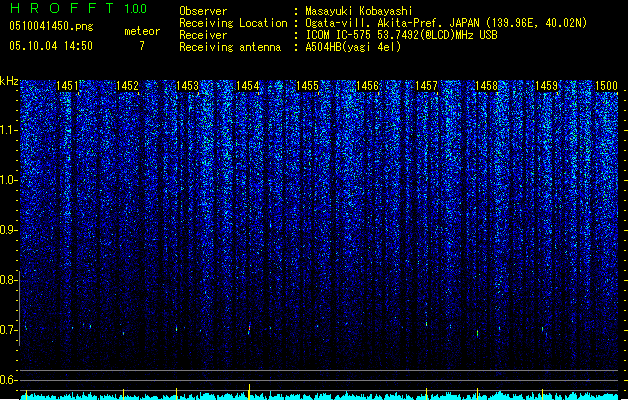The height and width of the screenshot is (400, 629).
Task: Click the 1500 time marker label
Action: pos(606,86)
